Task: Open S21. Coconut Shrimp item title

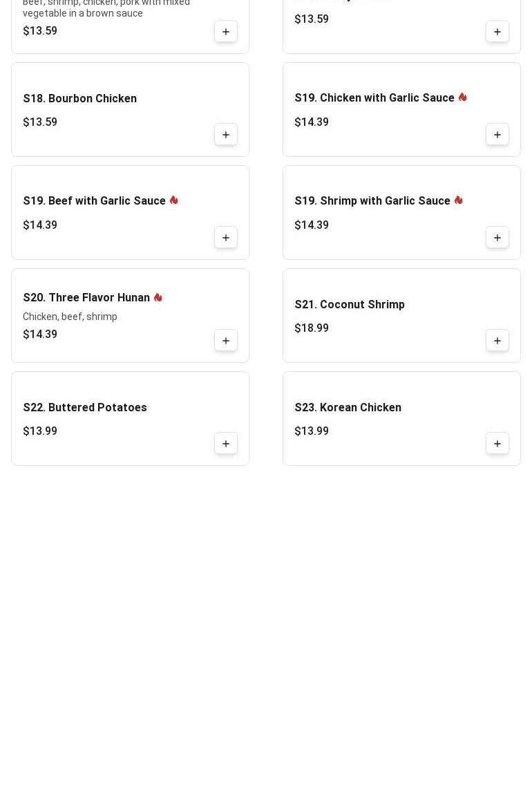Action: [x=350, y=305]
